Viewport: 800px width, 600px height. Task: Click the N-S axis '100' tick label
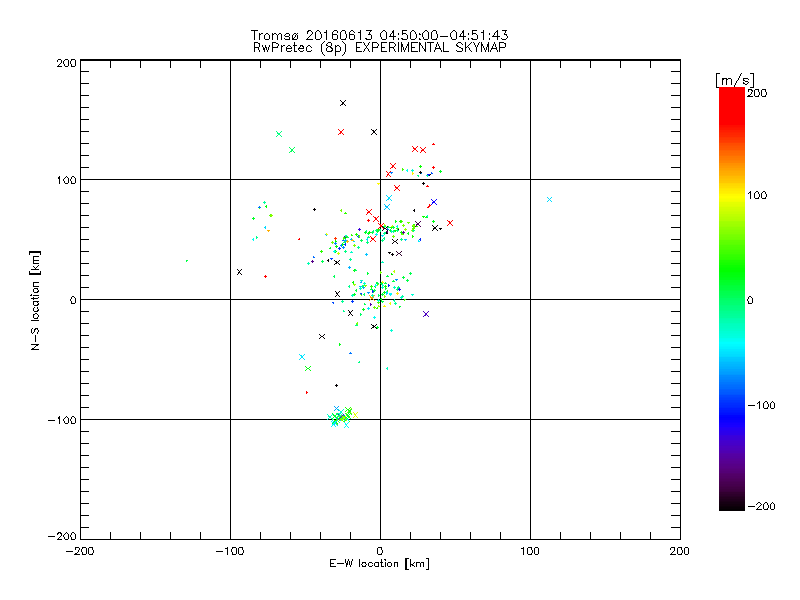66,181
